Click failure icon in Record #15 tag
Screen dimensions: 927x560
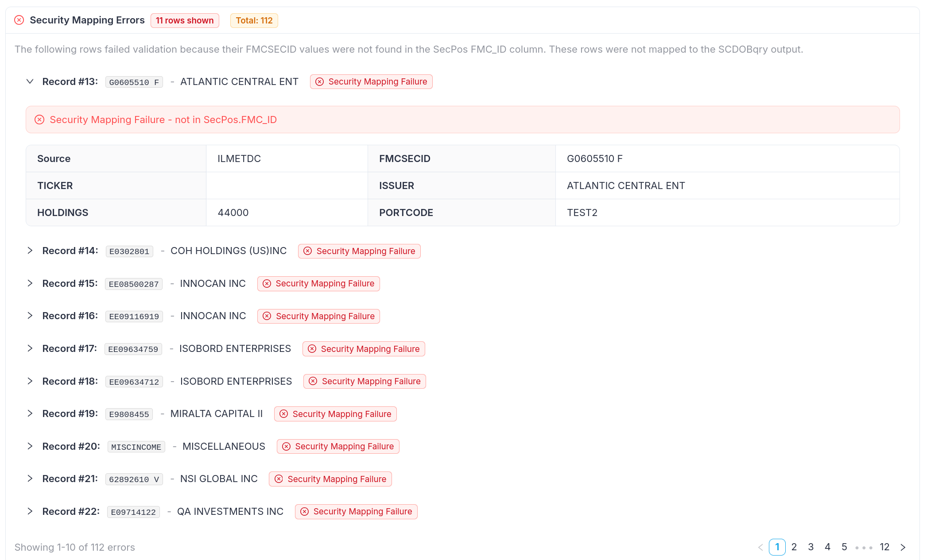click(x=267, y=284)
